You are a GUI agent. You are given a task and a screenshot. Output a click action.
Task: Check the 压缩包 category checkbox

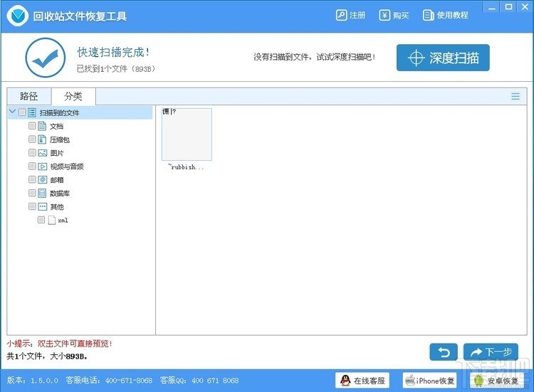pos(32,139)
